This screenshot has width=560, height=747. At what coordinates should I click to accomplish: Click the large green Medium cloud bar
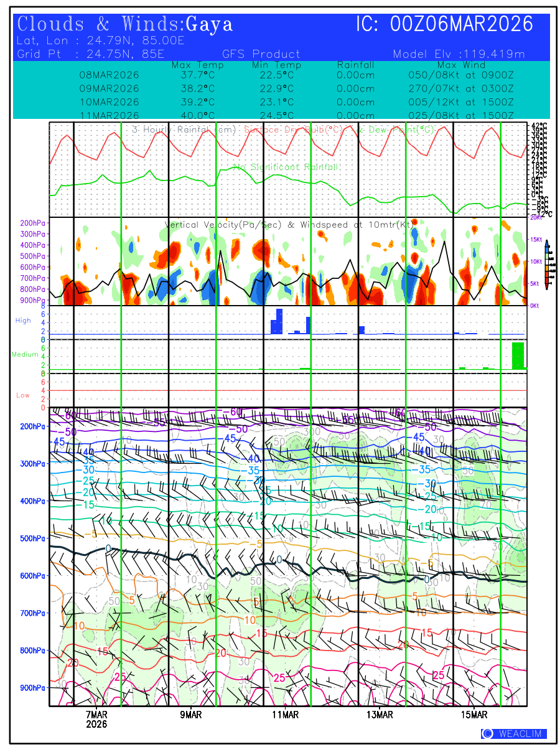click(x=518, y=355)
